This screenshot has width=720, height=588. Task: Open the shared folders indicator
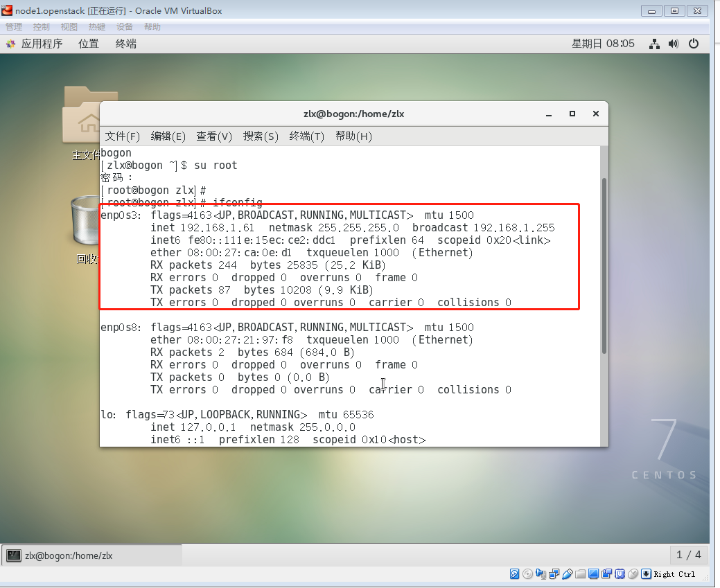point(581,573)
